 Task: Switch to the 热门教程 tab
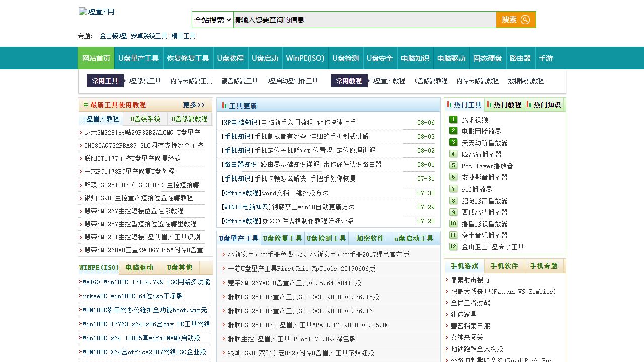click(504, 105)
